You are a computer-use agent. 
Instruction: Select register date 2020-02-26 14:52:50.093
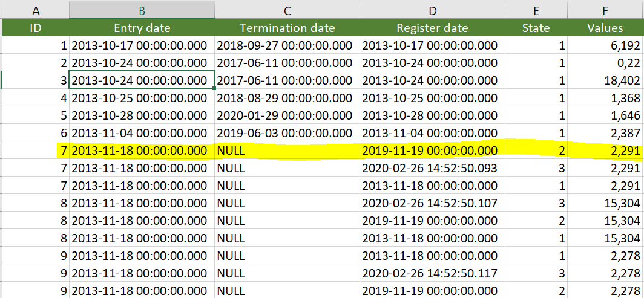click(x=433, y=167)
